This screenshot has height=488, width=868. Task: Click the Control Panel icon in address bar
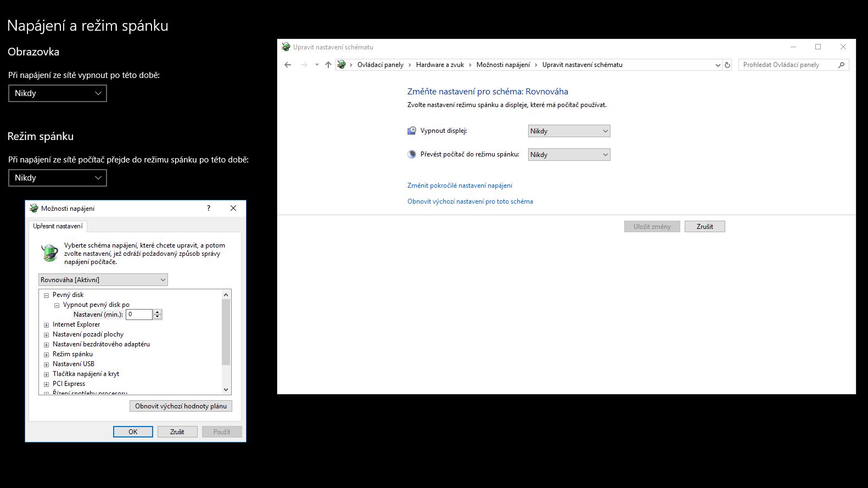coord(341,65)
